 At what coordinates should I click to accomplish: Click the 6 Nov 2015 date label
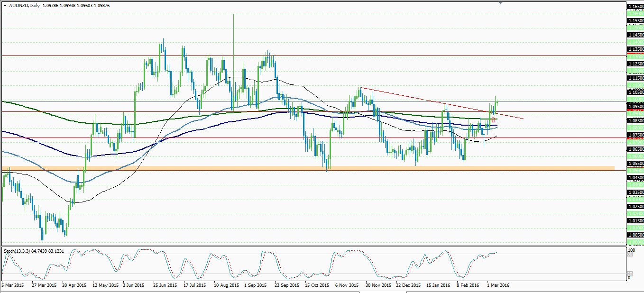[347, 285]
